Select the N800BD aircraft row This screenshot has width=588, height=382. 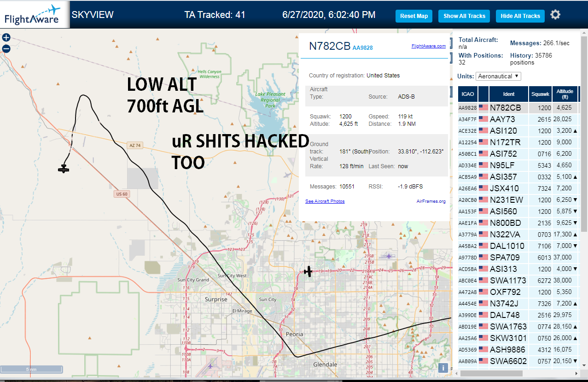(x=518, y=223)
